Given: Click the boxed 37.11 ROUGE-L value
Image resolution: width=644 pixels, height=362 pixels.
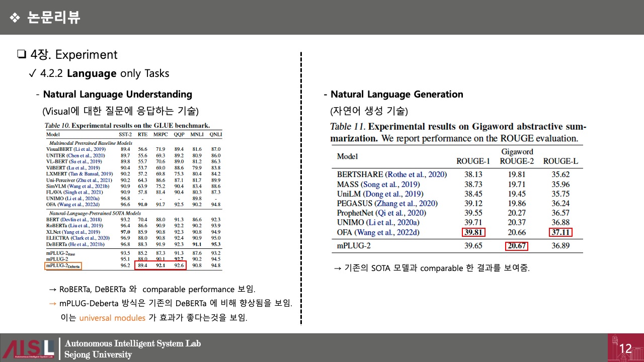Looking at the screenshot, I should pyautogui.click(x=560, y=232).
